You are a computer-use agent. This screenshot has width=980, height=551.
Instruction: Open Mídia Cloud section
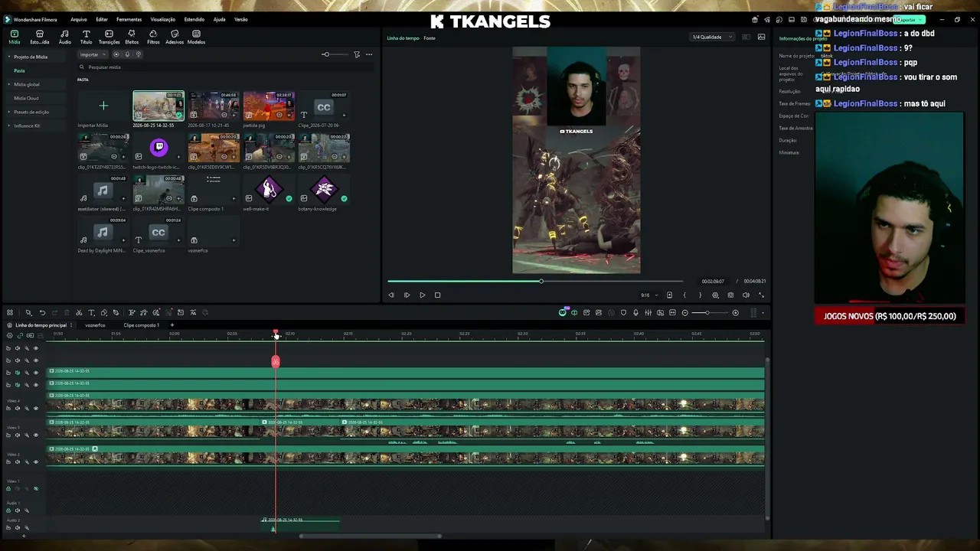point(26,98)
